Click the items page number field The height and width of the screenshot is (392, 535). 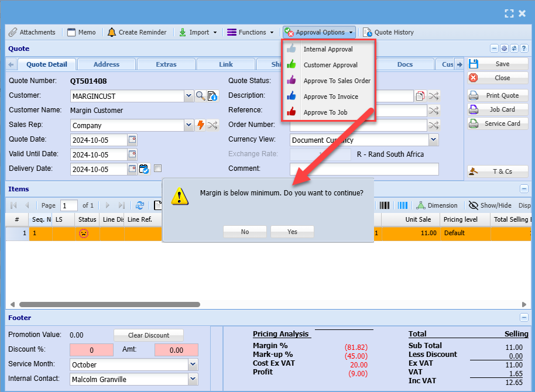(x=69, y=206)
